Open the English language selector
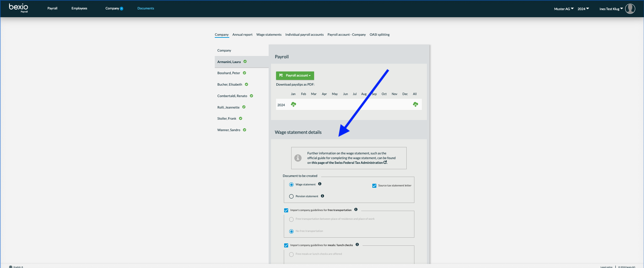 (18, 267)
